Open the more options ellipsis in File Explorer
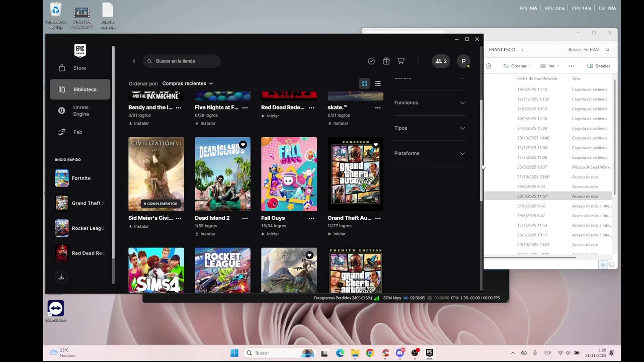The width and height of the screenshot is (644, 362). [571, 66]
